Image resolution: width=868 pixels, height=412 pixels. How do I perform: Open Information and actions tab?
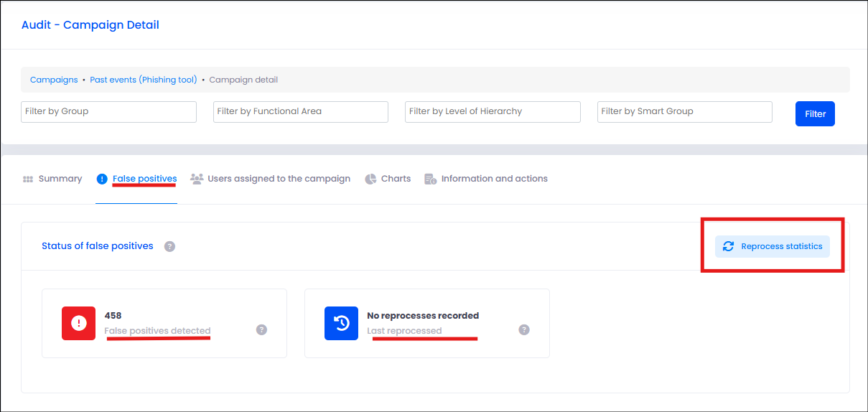point(486,179)
